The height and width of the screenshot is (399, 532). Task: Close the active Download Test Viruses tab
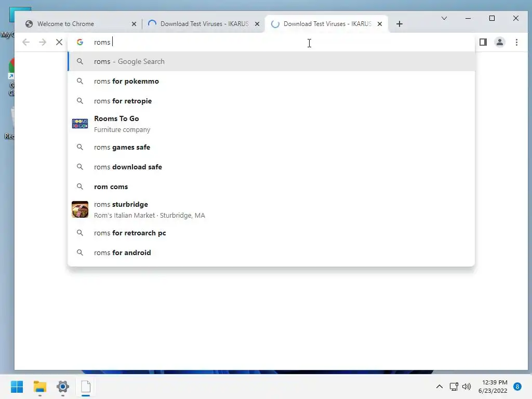(380, 24)
